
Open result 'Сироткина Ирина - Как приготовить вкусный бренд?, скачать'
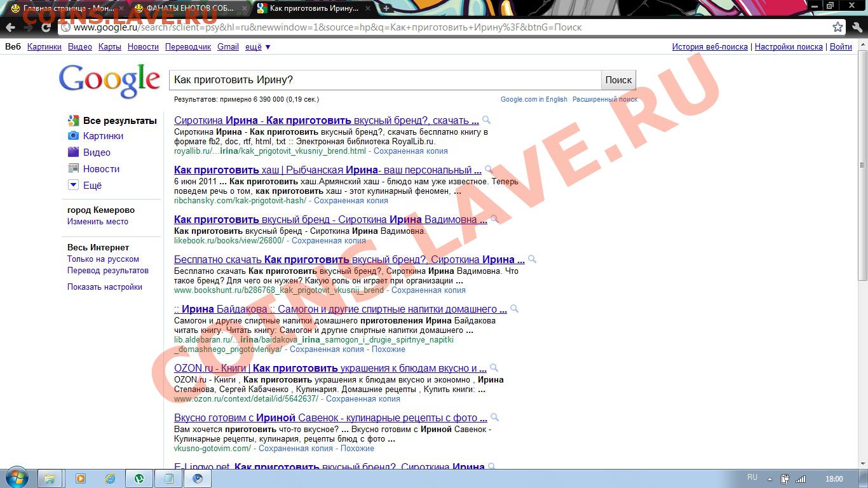(x=326, y=120)
